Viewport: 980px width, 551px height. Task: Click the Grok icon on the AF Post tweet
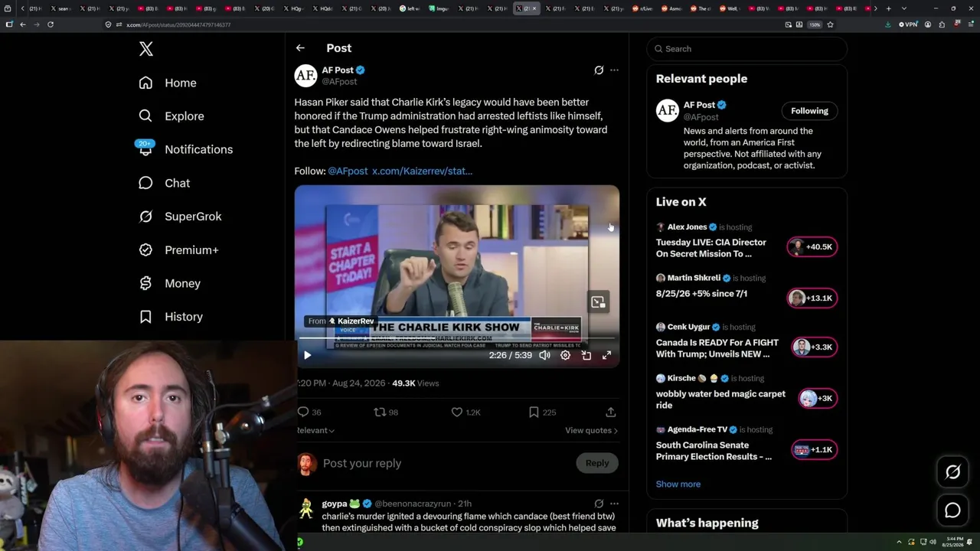(x=599, y=70)
